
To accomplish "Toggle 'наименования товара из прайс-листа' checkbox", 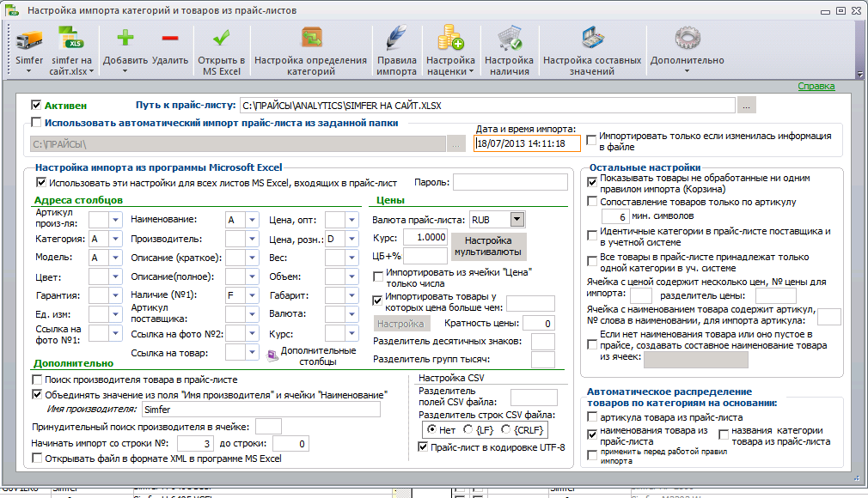I will pos(592,435).
